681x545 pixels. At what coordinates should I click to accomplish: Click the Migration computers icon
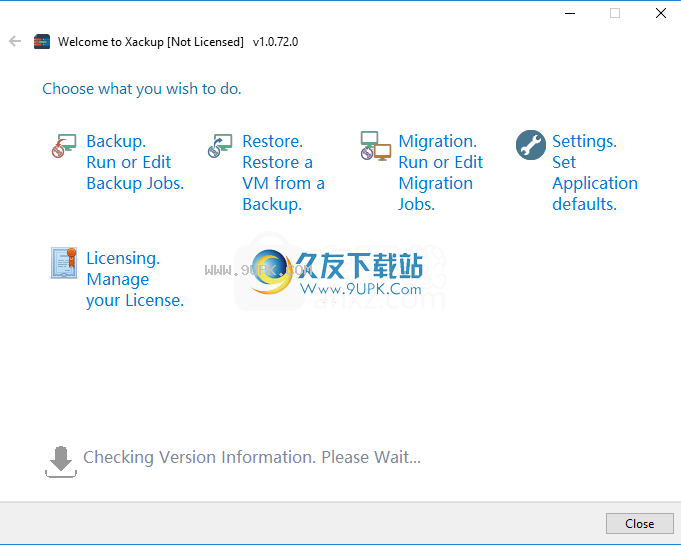[x=376, y=146]
